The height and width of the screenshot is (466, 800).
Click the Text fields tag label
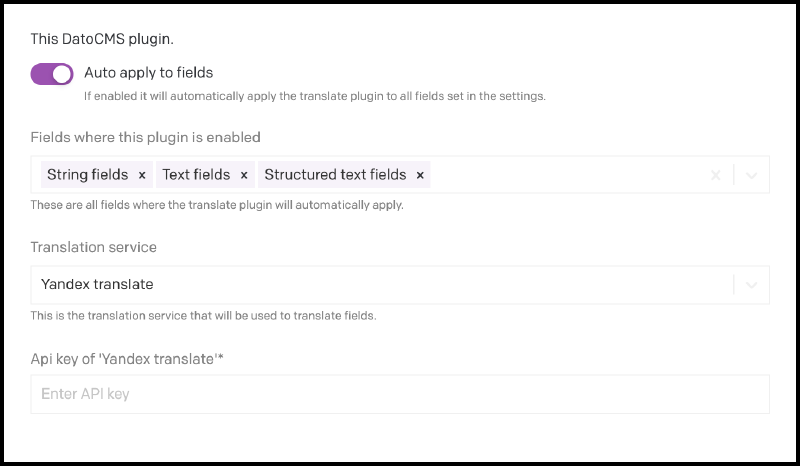[196, 175]
